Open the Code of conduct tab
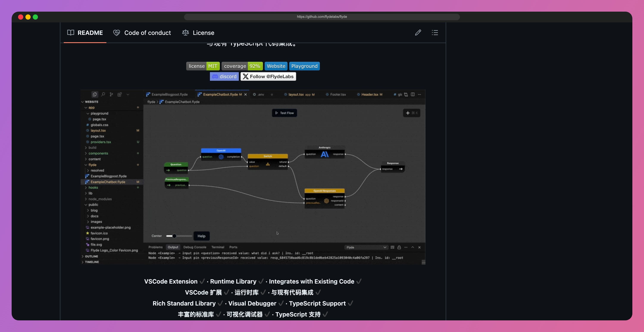The height and width of the screenshot is (332, 644). pyautogui.click(x=142, y=33)
